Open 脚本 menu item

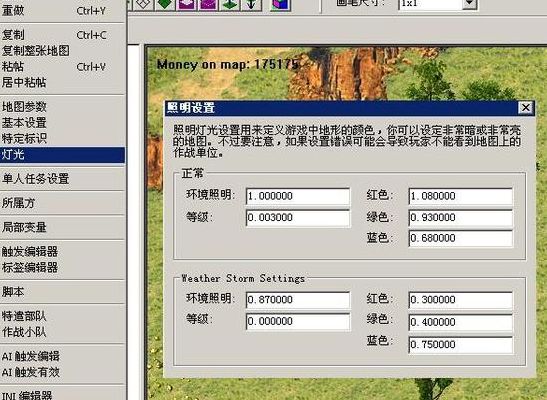pyautogui.click(x=62, y=292)
